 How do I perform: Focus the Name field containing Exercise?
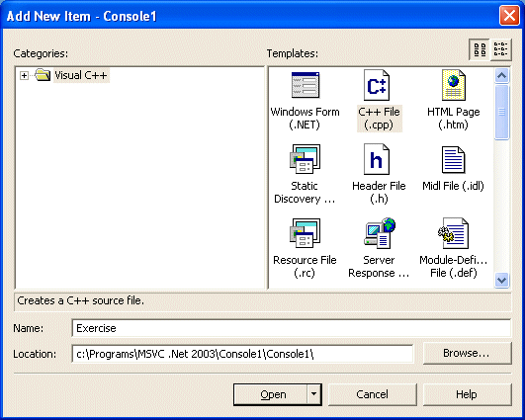(292, 328)
